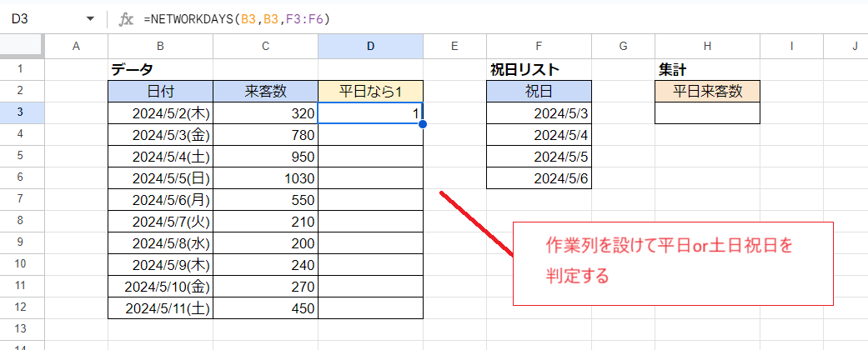Click the データ title cell
Screen dimensions: 868x350
pyautogui.click(x=161, y=69)
